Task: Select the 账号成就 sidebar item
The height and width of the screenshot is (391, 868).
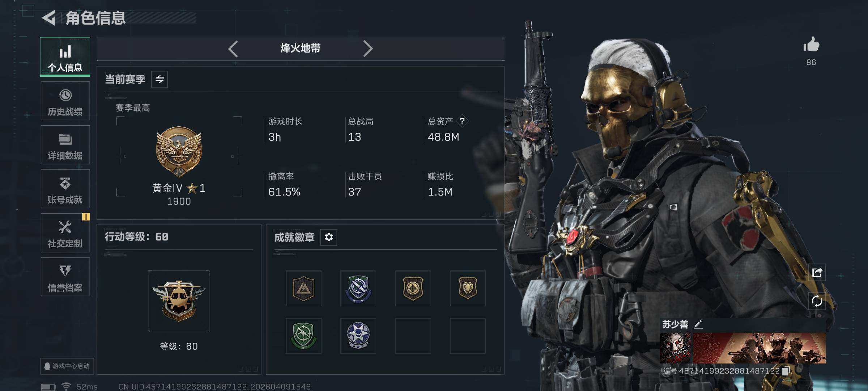Action: coord(65,189)
